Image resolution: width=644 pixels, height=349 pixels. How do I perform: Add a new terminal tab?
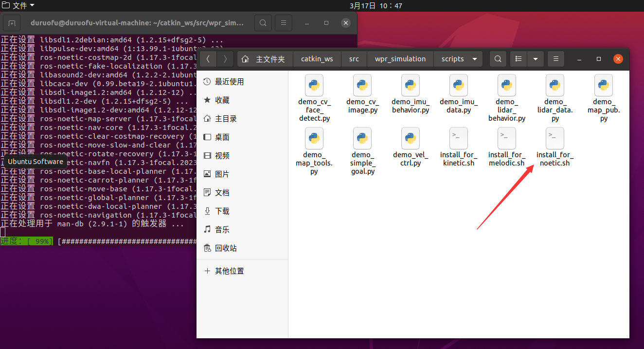click(12, 23)
